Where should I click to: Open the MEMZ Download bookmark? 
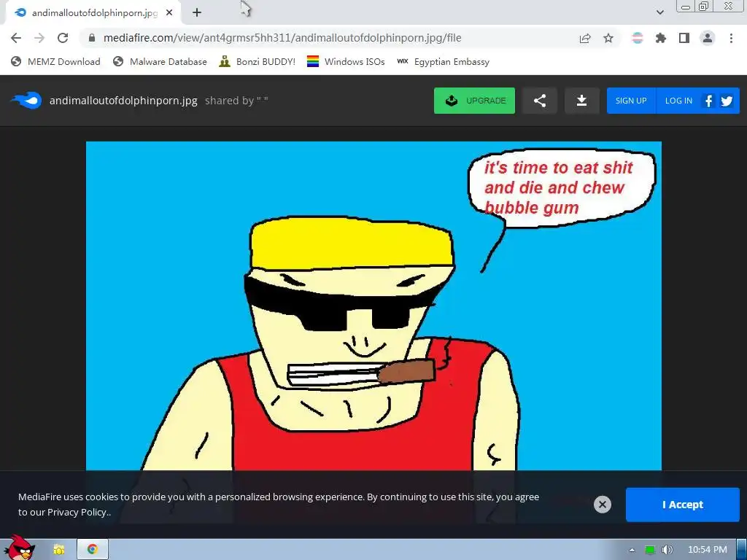click(55, 62)
